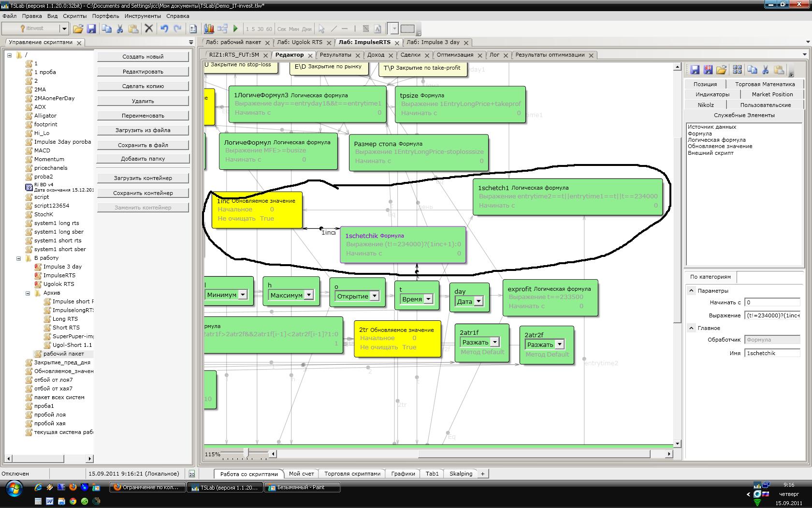
Task: Open the Максимум dropdown in block h
Action: [x=309, y=295]
